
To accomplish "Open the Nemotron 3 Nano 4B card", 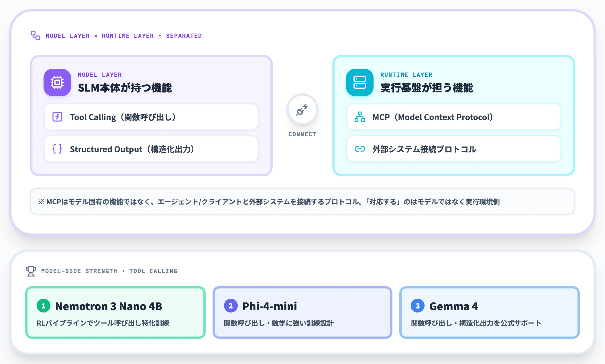I will coord(115,312).
